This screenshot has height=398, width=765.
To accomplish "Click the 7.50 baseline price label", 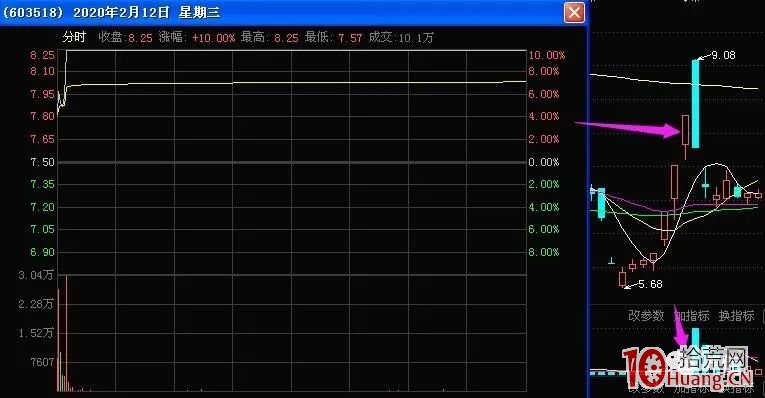I will click(x=42, y=162).
